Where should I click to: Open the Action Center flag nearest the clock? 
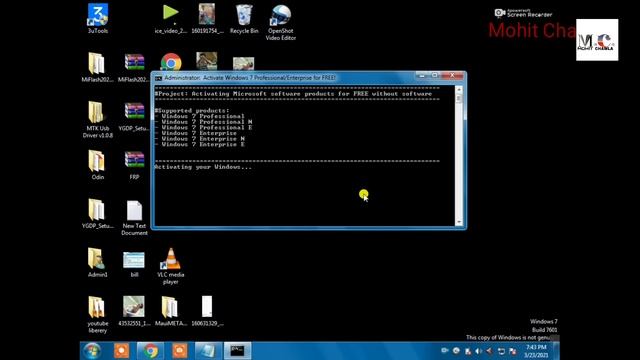pos(513,351)
